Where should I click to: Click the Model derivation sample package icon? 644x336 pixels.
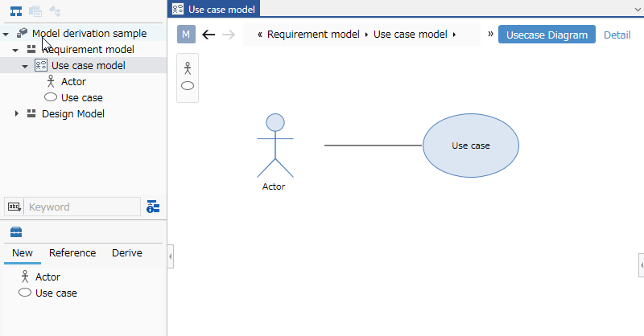(x=23, y=33)
